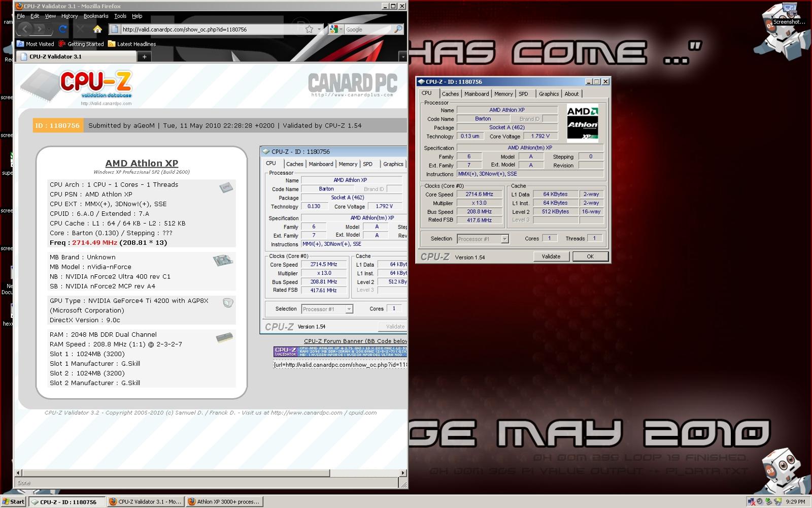Switch to SPD tab in CPU-Z window
The height and width of the screenshot is (508, 812).
pyautogui.click(x=523, y=94)
